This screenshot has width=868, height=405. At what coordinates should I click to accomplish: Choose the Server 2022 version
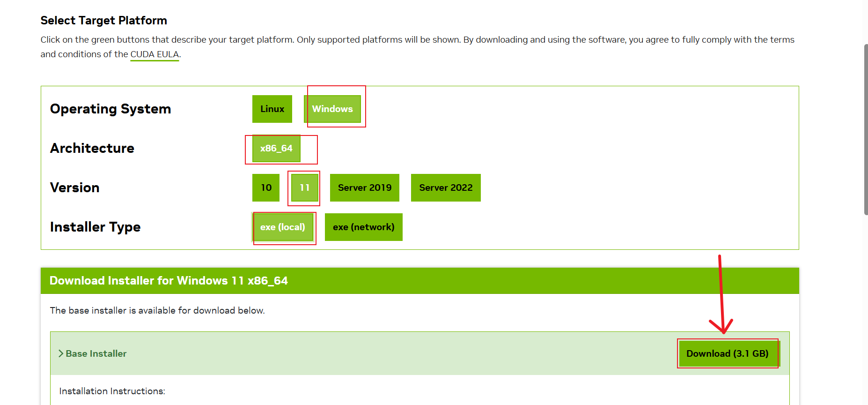446,187
